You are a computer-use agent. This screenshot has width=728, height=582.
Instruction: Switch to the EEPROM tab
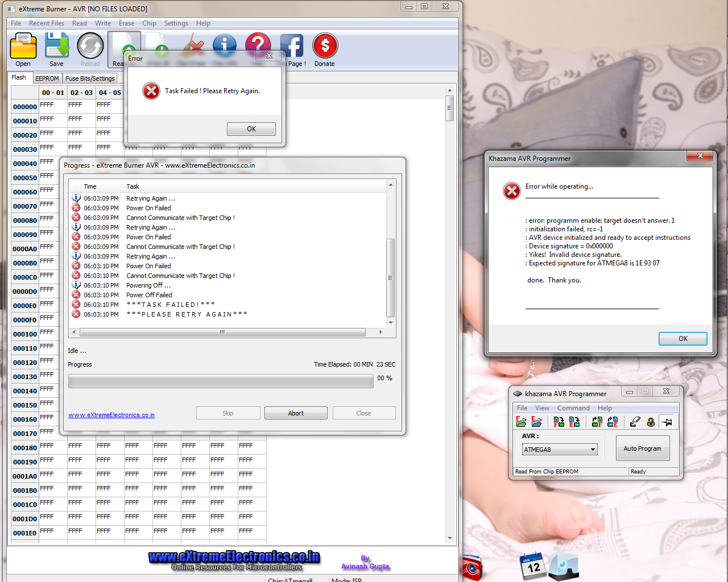[47, 78]
